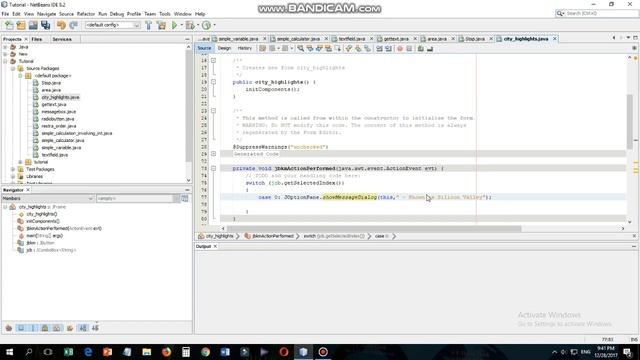The width and height of the screenshot is (640, 360).
Task: Click the editor Start Macro Recording red icon
Action: point(400,49)
